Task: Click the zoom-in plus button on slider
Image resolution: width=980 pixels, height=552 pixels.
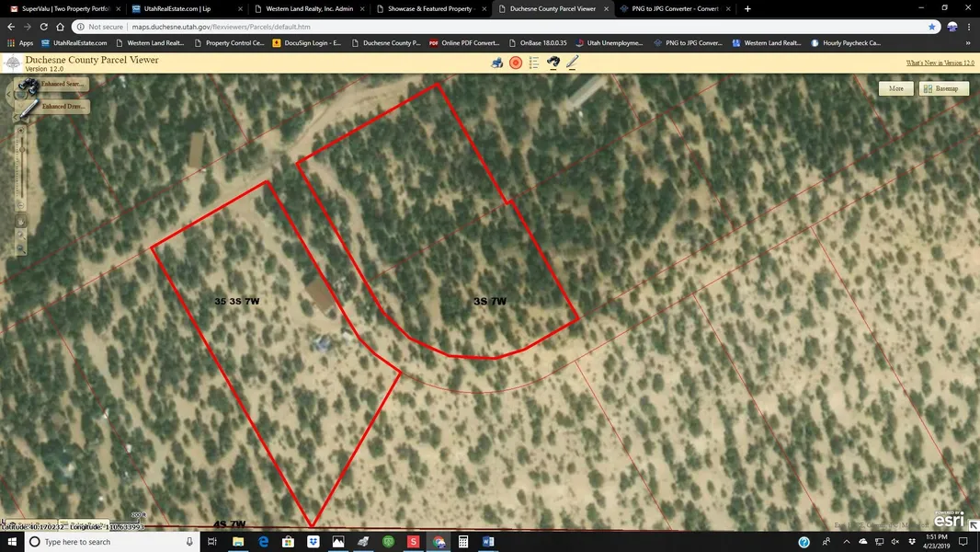Action: [x=20, y=131]
